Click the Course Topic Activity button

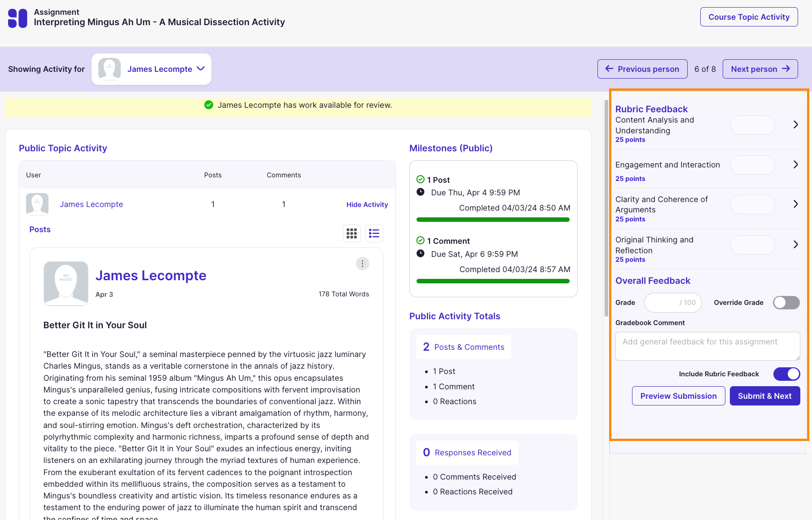click(749, 17)
